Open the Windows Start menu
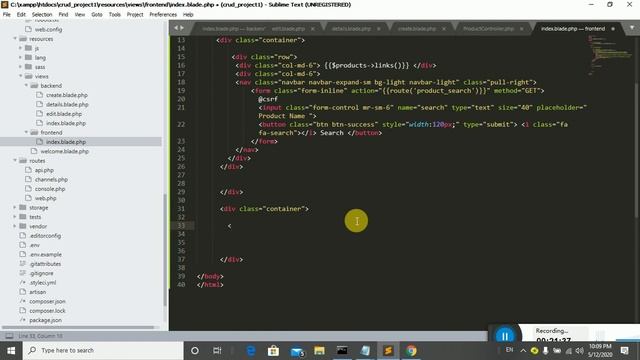The width and height of the screenshot is (640, 360). pyautogui.click(x=11, y=351)
